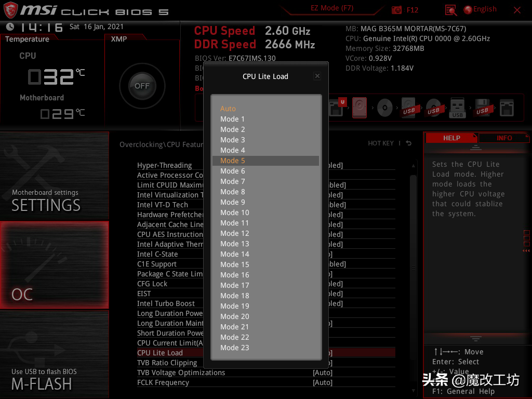Viewport: 532px width, 399px height.
Task: Click TVB Ratio Clipping setting
Action: point(266,363)
